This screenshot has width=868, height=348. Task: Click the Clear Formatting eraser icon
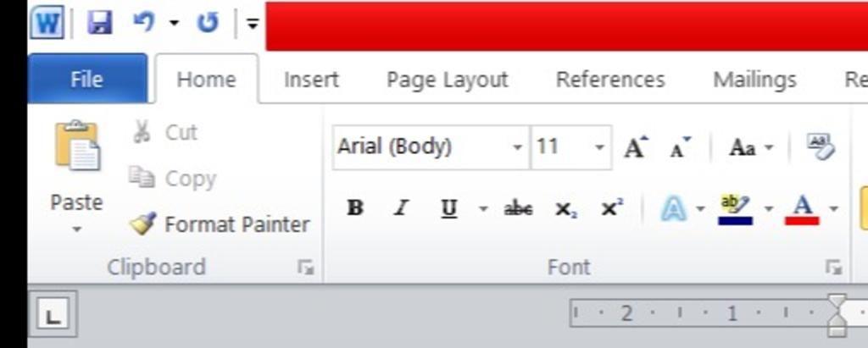[821, 146]
